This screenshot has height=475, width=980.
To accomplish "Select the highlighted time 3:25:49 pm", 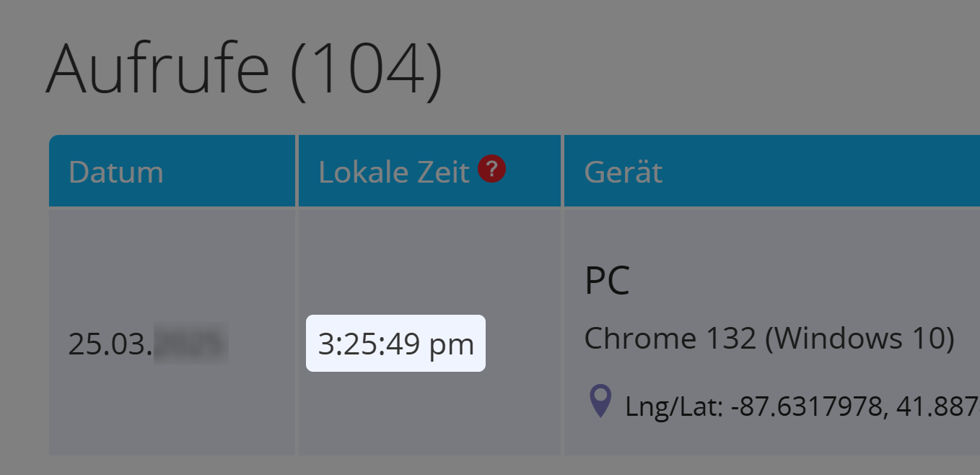I will coord(395,344).
